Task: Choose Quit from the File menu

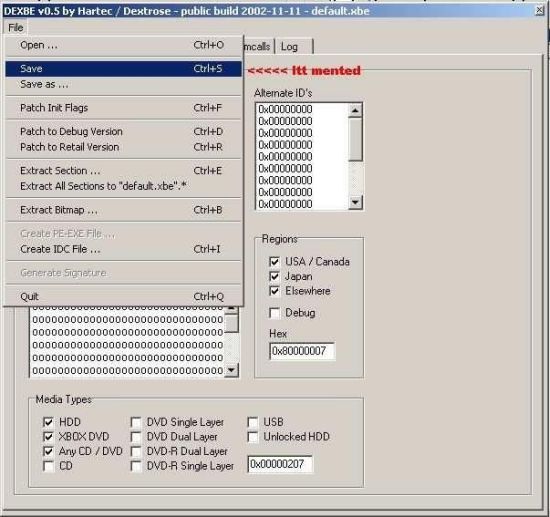Action: pyautogui.click(x=123, y=297)
